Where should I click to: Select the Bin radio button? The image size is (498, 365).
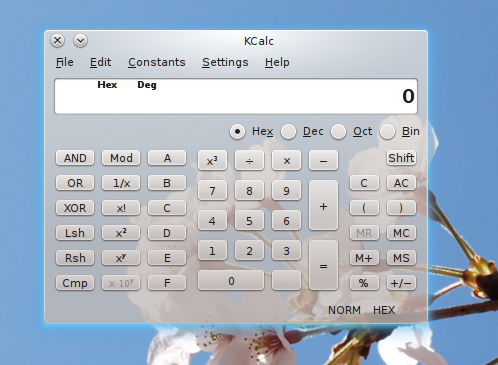pos(387,132)
